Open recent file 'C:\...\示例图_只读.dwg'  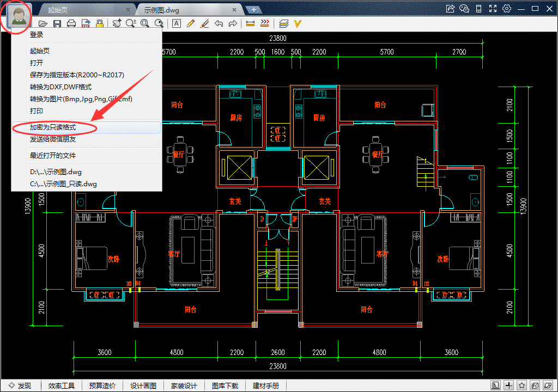click(63, 184)
